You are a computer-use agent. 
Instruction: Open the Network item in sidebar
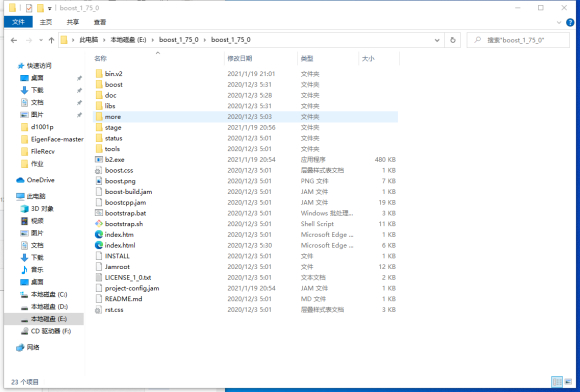click(28, 347)
